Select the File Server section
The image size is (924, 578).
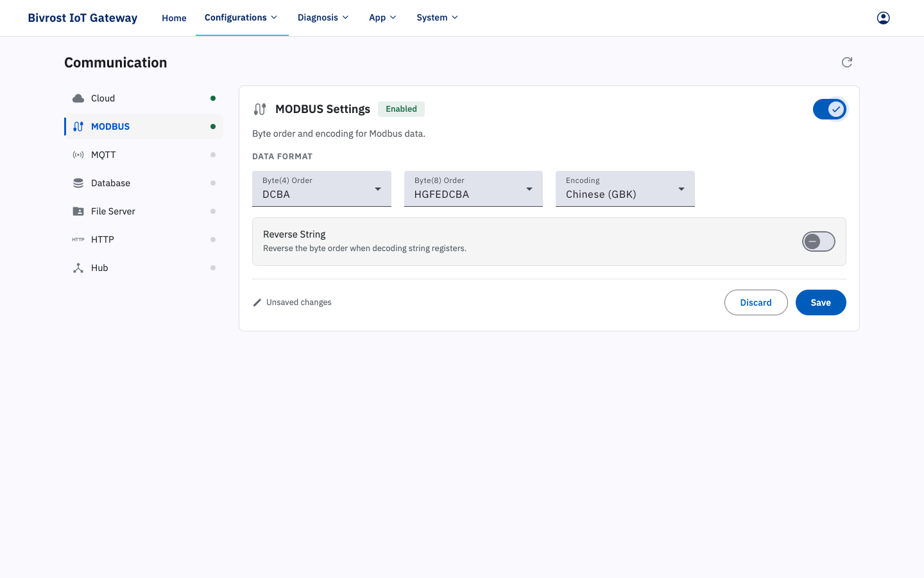(144, 211)
